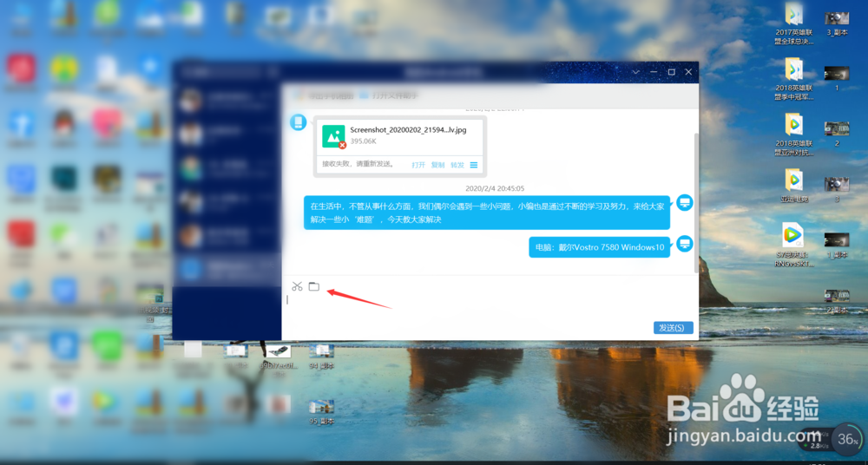The height and width of the screenshot is (465, 868).
Task: Open the file card's three-line menu icon
Action: 474,165
